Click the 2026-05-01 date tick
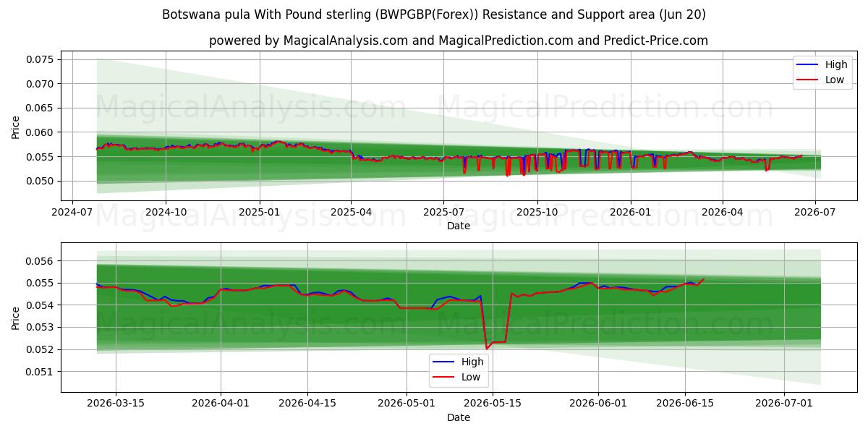Screen dimensions: 868x434 407,404
